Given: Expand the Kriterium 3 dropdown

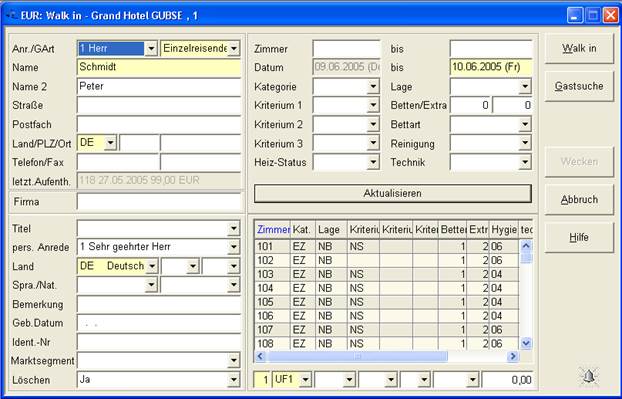Looking at the screenshot, I should [373, 143].
